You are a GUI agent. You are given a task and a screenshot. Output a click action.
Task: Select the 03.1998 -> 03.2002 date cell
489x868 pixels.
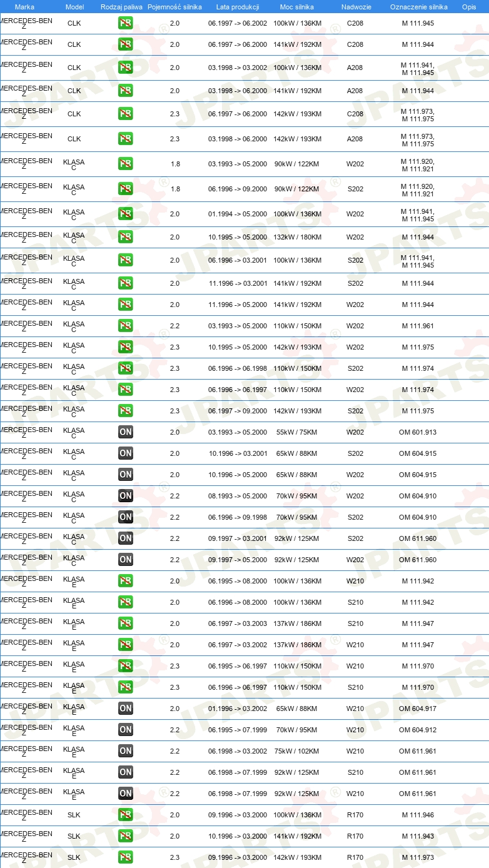pyautogui.click(x=238, y=68)
